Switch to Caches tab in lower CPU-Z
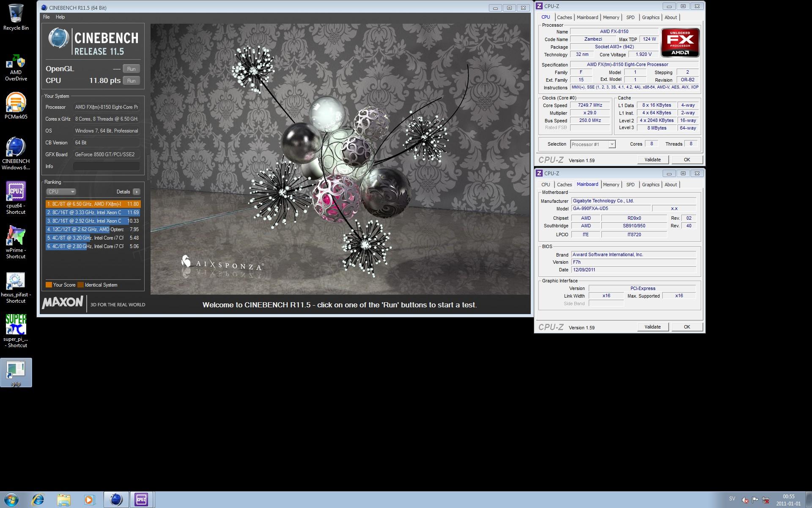 click(564, 185)
